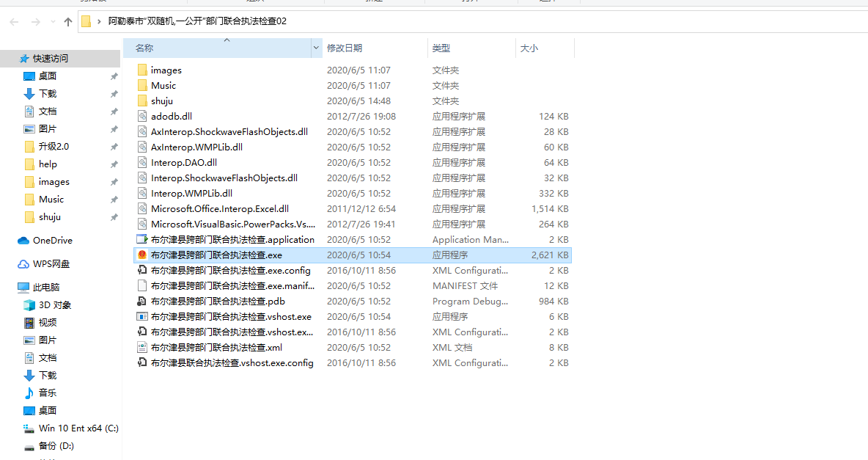Click the Back navigation arrow
Screen dimensions: 868x460
[x=14, y=22]
